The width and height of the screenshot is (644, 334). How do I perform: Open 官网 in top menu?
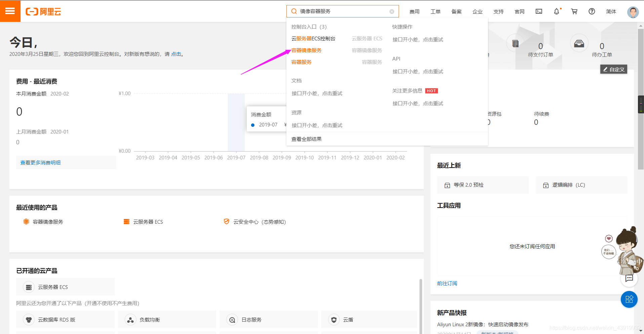pos(520,11)
